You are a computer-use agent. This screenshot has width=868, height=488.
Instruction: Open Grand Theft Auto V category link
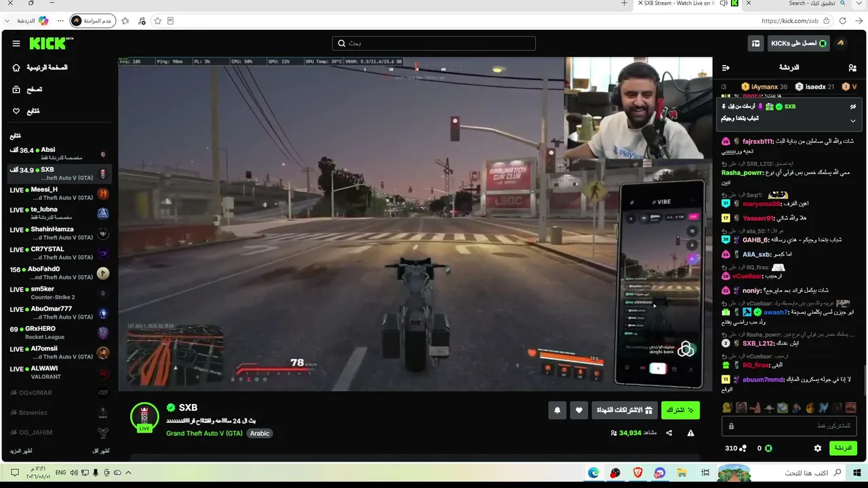click(x=204, y=433)
